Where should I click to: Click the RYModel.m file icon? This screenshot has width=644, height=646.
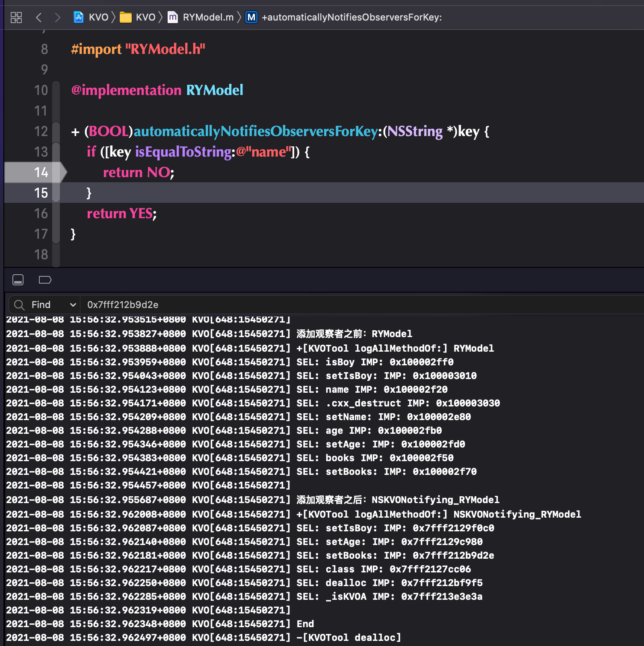point(172,17)
